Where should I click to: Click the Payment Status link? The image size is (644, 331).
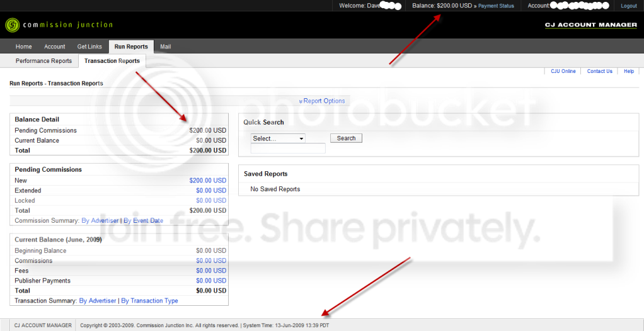point(496,6)
